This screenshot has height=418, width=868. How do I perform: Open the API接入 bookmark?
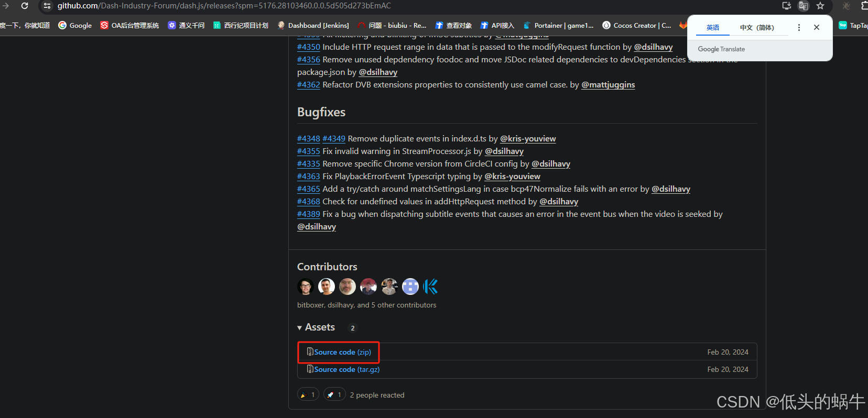(497, 25)
